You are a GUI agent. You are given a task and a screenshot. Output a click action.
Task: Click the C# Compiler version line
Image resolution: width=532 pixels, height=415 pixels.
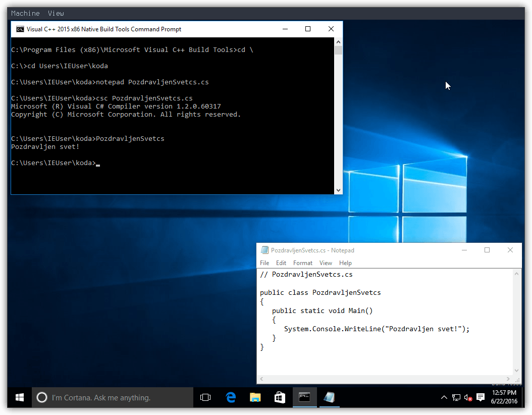pyautogui.click(x=116, y=106)
